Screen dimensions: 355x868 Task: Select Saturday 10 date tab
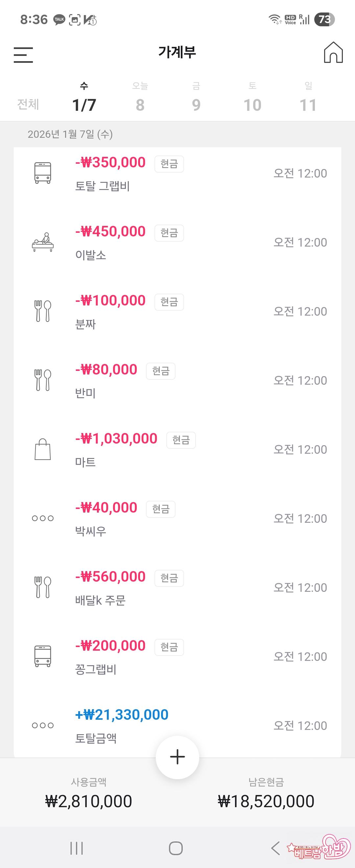click(252, 98)
